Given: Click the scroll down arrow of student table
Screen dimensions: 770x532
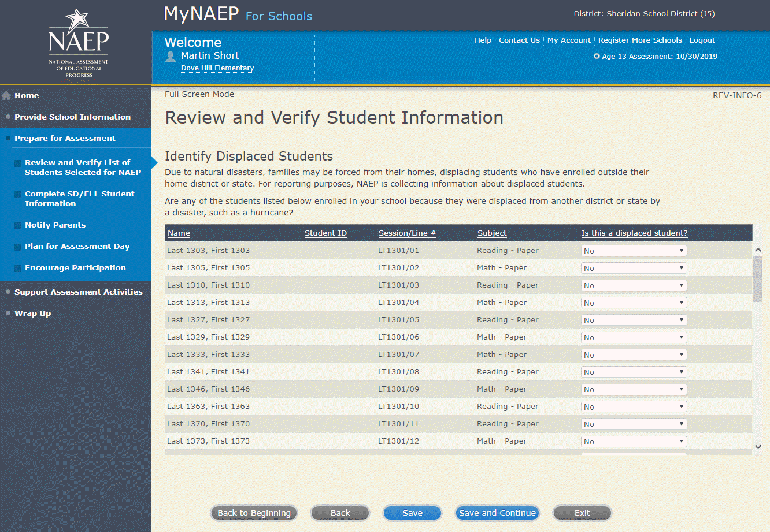Looking at the screenshot, I should click(758, 447).
